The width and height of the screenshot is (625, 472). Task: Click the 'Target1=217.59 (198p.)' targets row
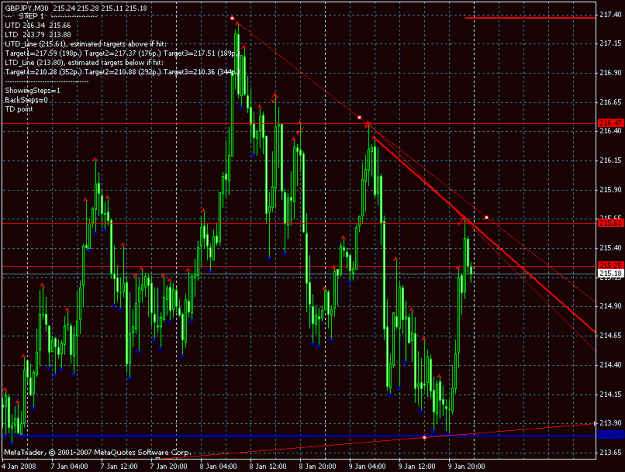click(x=122, y=53)
